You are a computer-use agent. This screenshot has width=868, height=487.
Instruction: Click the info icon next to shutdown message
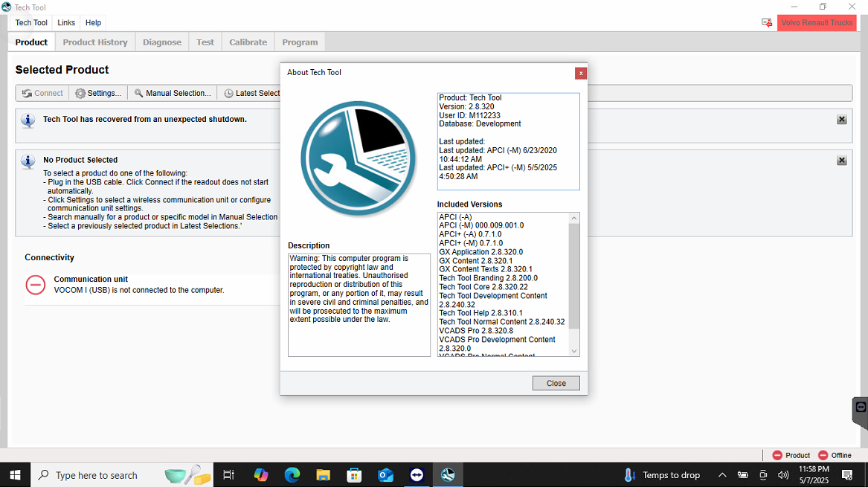tap(28, 120)
